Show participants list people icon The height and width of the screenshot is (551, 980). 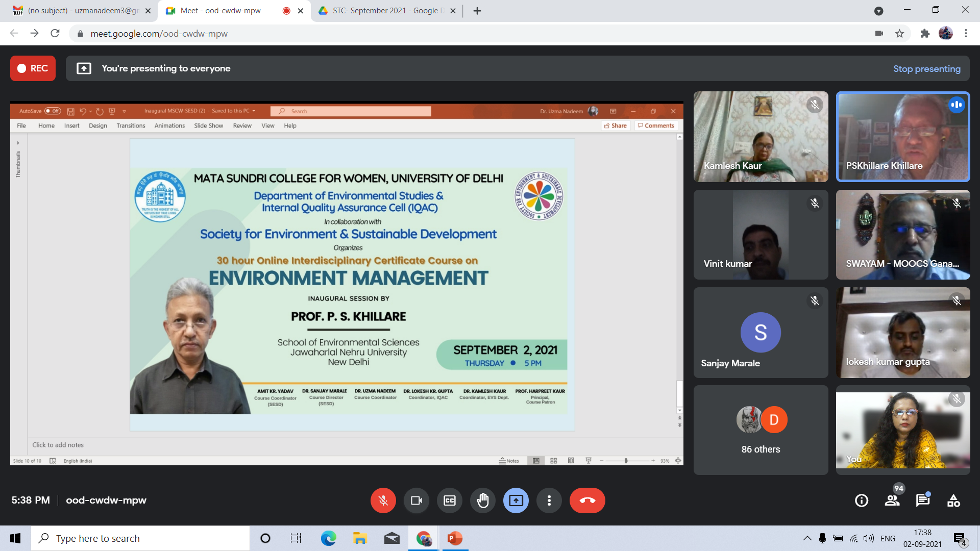tap(892, 500)
